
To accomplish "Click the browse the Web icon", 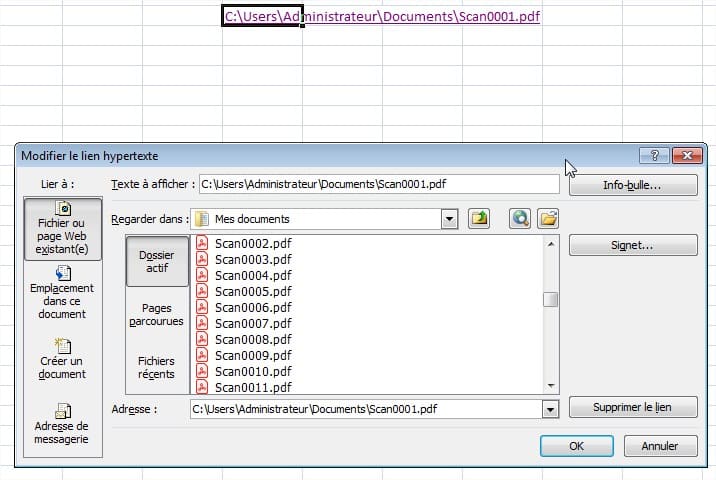I will pyautogui.click(x=520, y=219).
